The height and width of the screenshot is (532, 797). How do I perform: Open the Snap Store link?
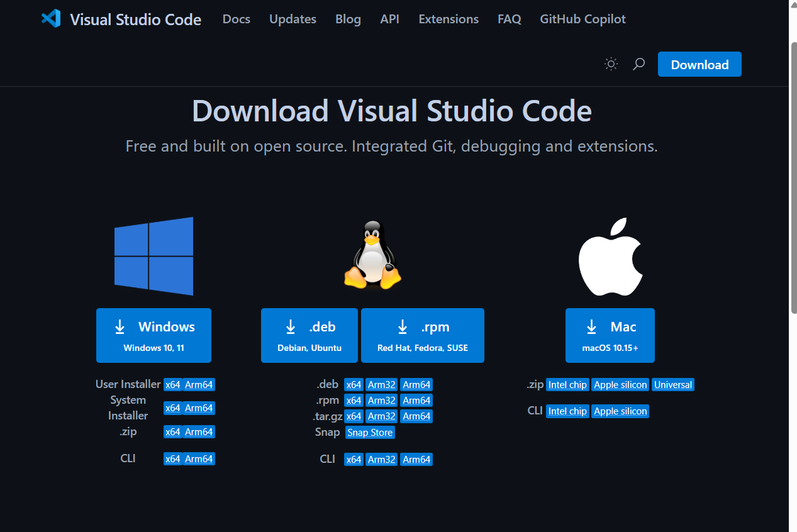click(x=370, y=433)
